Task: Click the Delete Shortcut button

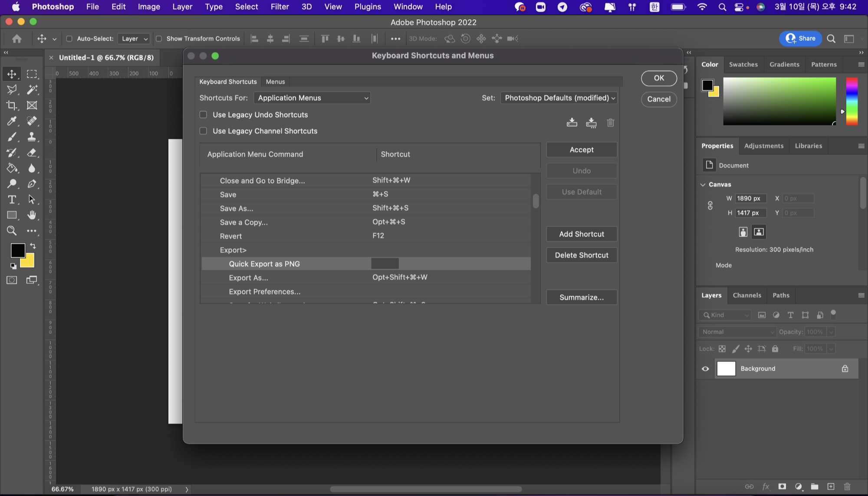Action: point(582,255)
